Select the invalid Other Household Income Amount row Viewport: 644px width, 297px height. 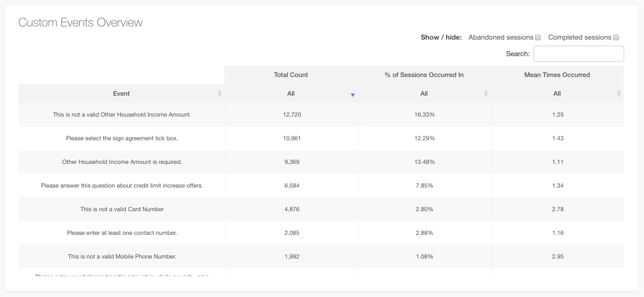122,115
